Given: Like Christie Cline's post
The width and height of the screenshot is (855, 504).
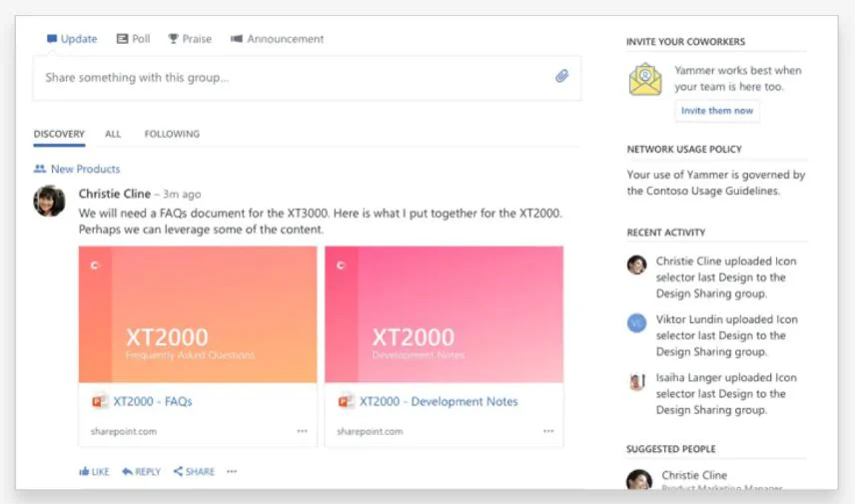Looking at the screenshot, I should tap(94, 471).
